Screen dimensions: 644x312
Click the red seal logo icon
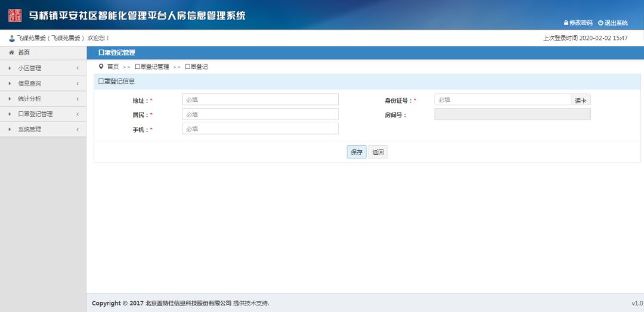coord(15,15)
